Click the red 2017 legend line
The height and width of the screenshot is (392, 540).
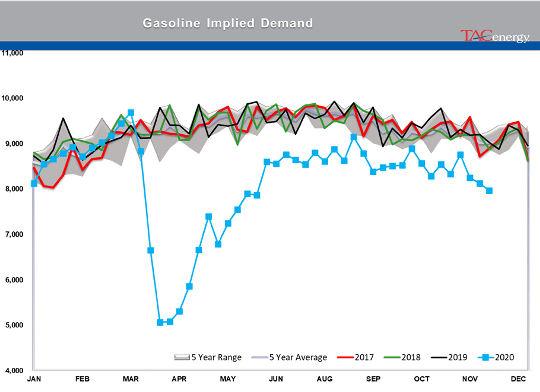(x=346, y=357)
